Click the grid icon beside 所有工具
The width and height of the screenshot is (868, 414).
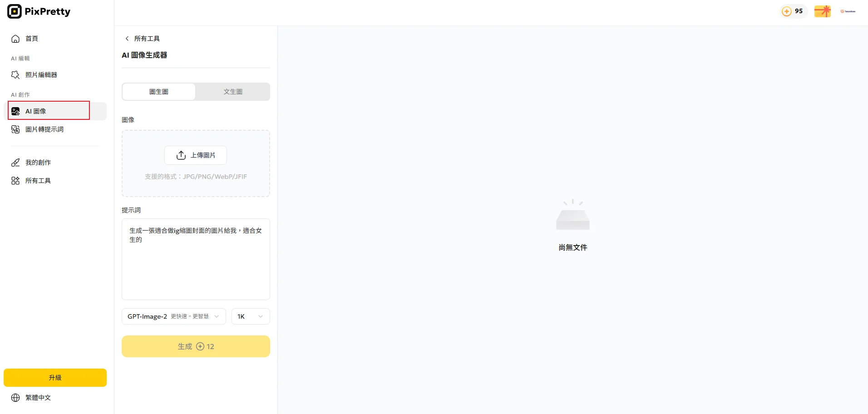pos(15,181)
